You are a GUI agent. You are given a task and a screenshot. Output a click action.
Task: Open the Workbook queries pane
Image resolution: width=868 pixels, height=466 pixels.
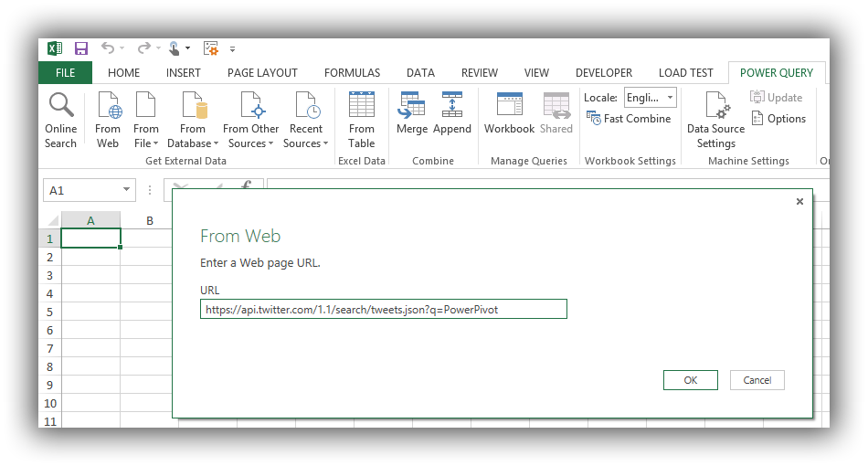(509, 113)
